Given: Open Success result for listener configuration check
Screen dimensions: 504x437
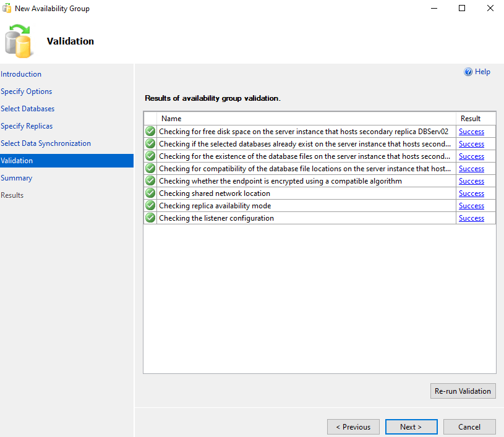Looking at the screenshot, I should (x=471, y=218).
